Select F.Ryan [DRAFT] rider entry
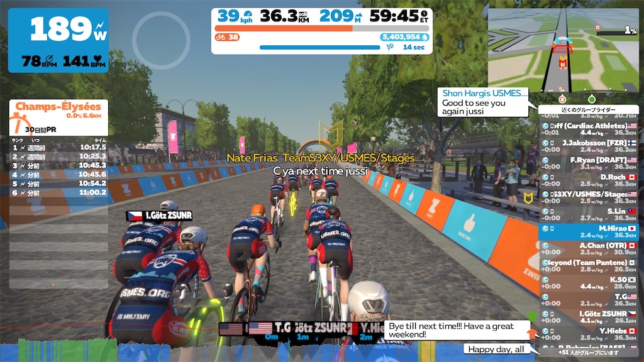 [589, 163]
